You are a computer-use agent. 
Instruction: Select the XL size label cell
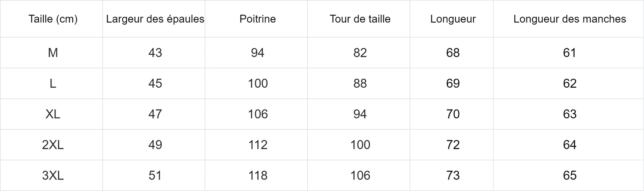click(x=53, y=114)
